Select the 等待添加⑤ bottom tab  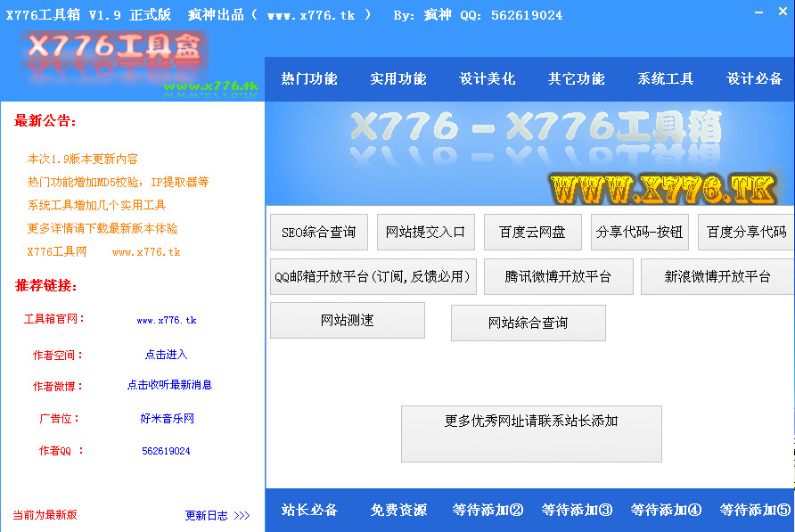(x=755, y=510)
